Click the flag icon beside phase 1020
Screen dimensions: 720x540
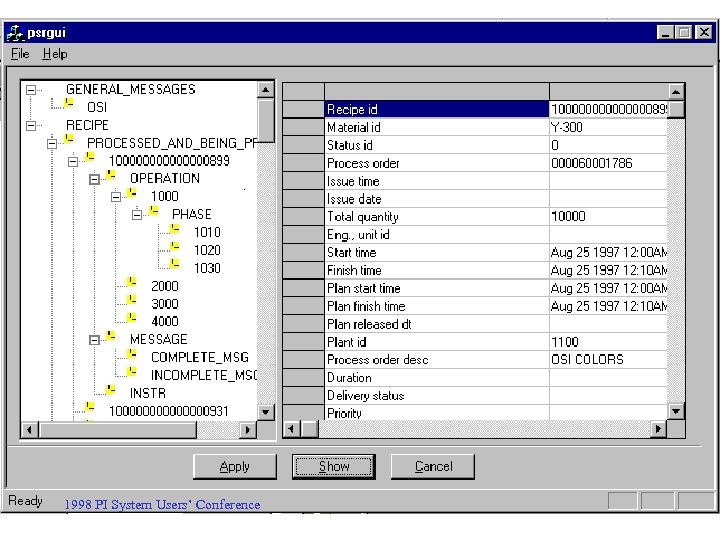175,246
